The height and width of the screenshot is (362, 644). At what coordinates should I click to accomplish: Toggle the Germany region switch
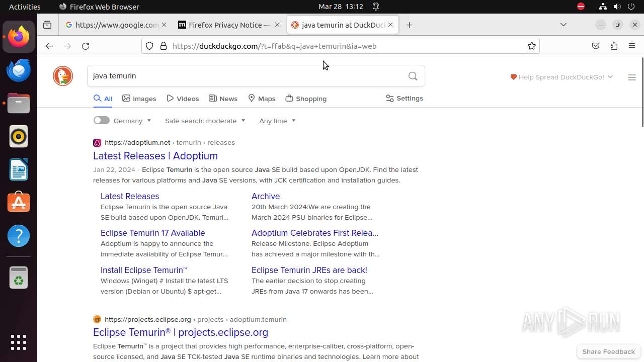point(101,120)
